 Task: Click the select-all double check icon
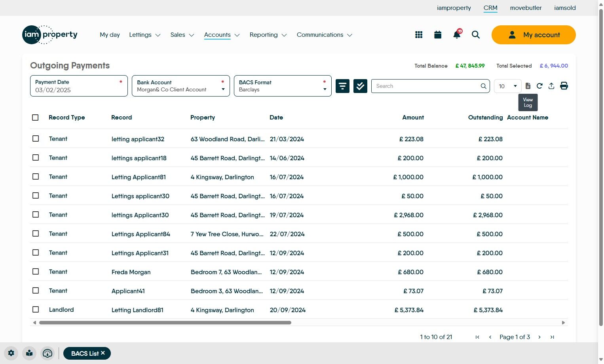point(360,86)
